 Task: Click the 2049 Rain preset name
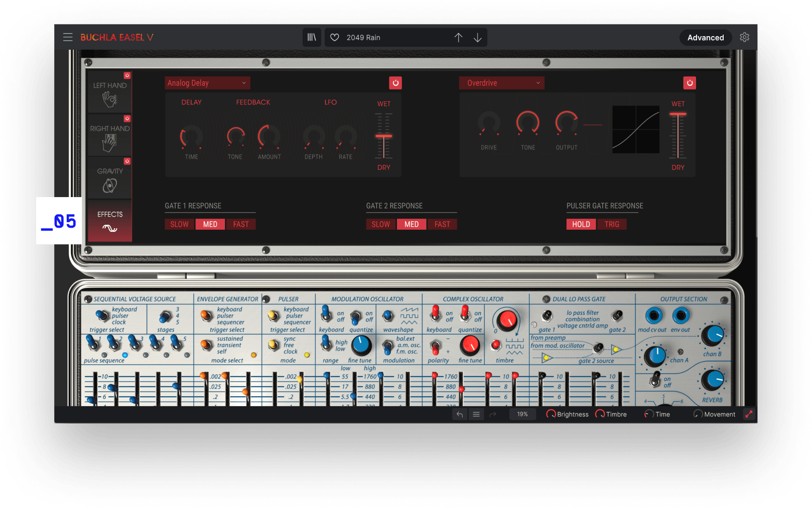point(363,38)
